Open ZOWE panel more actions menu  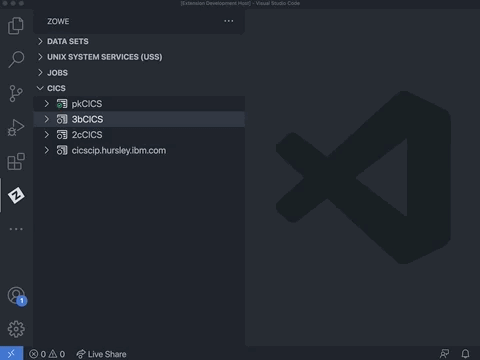229,21
